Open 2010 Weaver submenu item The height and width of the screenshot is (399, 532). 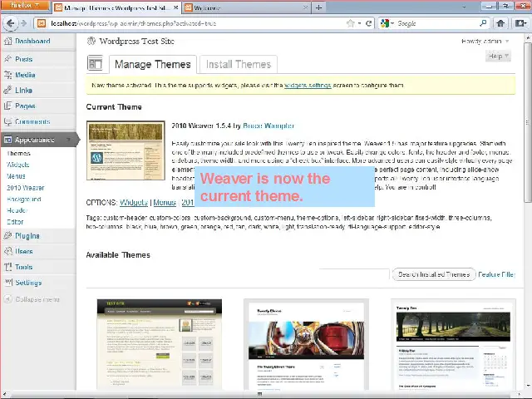tap(26, 188)
